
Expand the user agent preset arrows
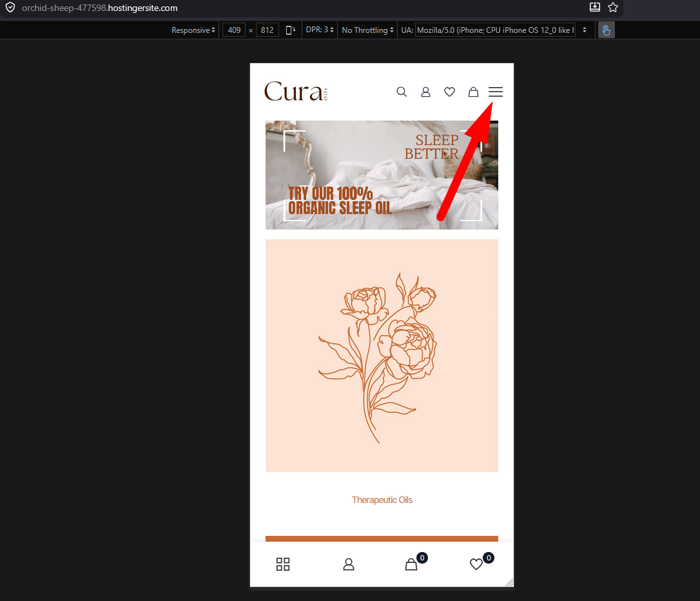point(585,30)
